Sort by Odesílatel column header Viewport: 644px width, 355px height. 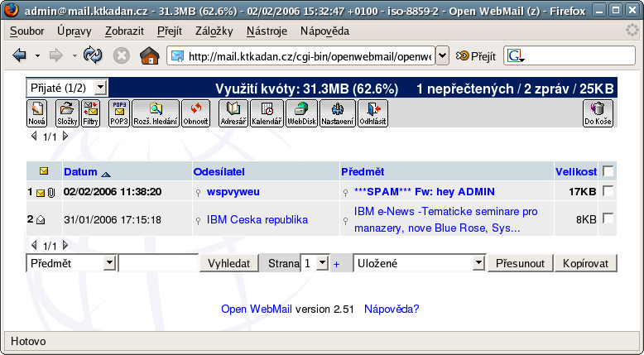click(219, 171)
